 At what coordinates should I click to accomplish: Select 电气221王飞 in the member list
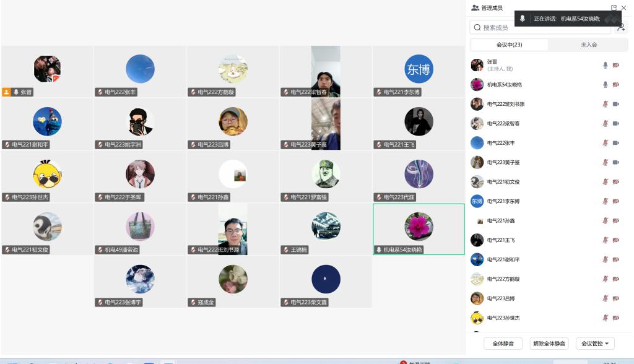pyautogui.click(x=500, y=240)
